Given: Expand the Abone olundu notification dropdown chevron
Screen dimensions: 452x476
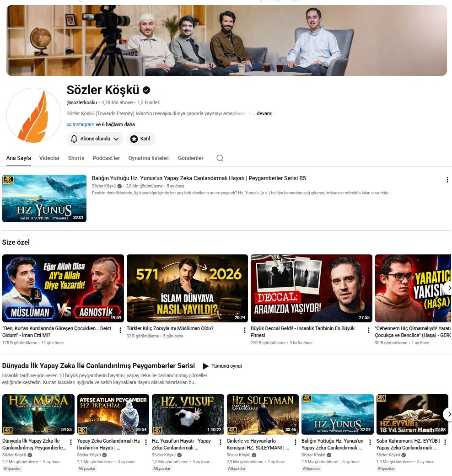Looking at the screenshot, I should point(116,139).
